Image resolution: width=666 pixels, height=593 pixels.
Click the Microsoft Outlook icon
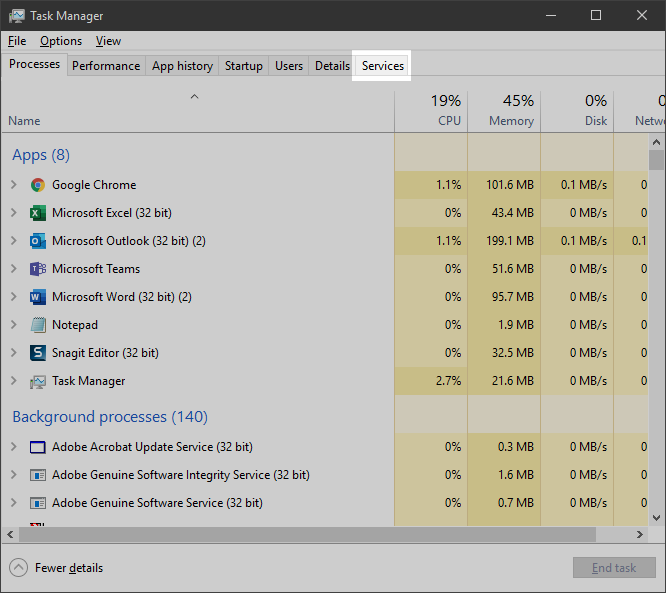(38, 241)
